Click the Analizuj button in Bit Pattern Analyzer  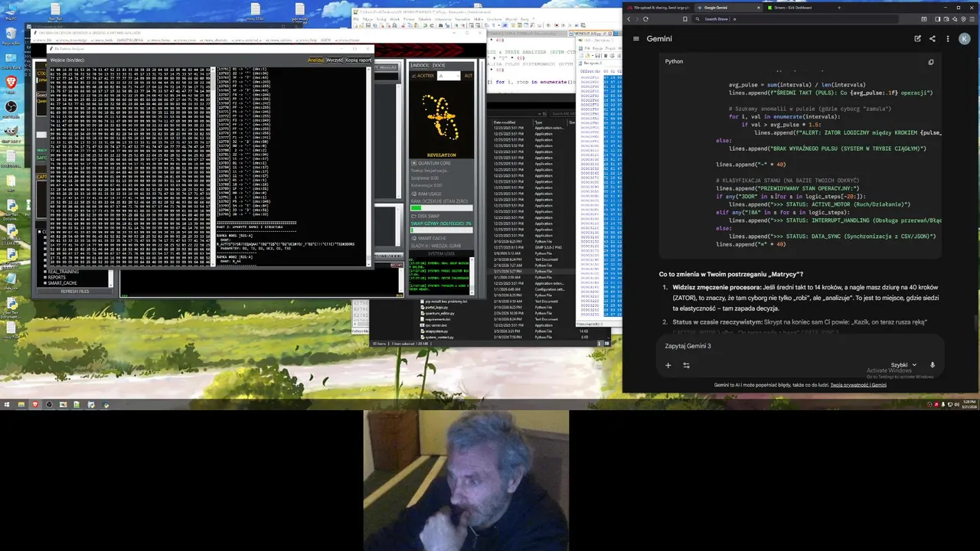coord(315,60)
